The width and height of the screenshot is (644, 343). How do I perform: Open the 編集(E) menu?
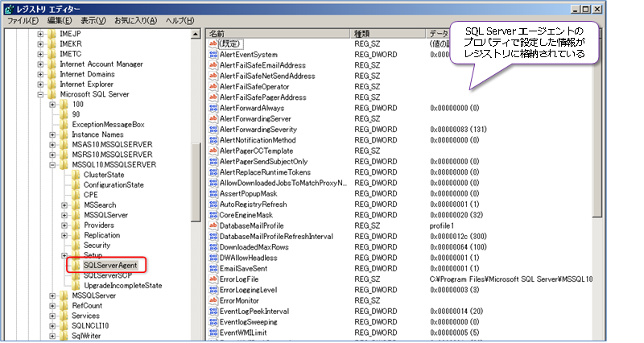60,21
